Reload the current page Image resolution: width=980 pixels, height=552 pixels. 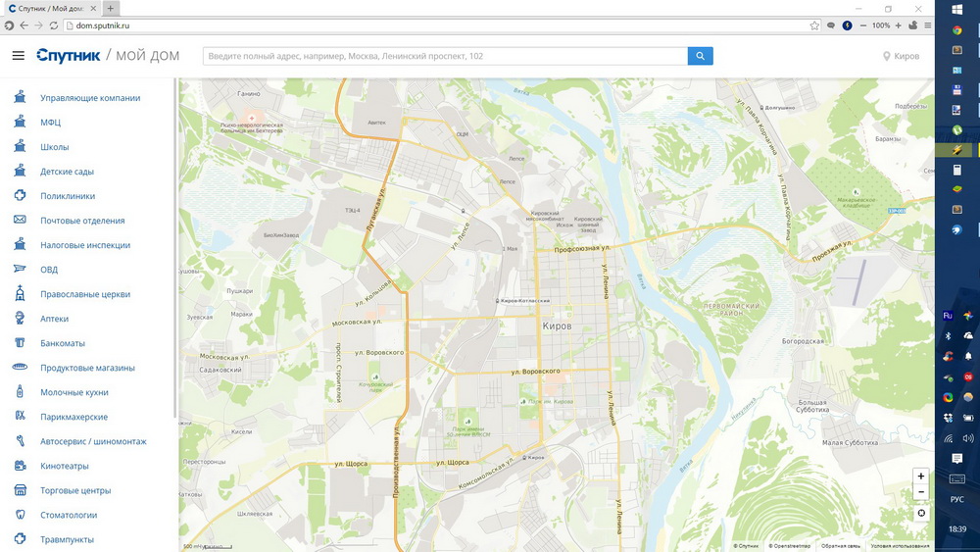click(54, 25)
